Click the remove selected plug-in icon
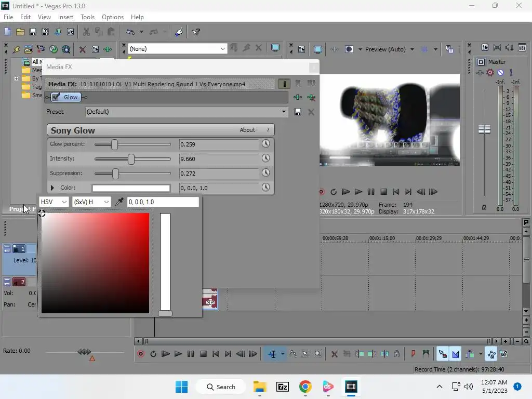This screenshot has height=399, width=532. point(311,98)
